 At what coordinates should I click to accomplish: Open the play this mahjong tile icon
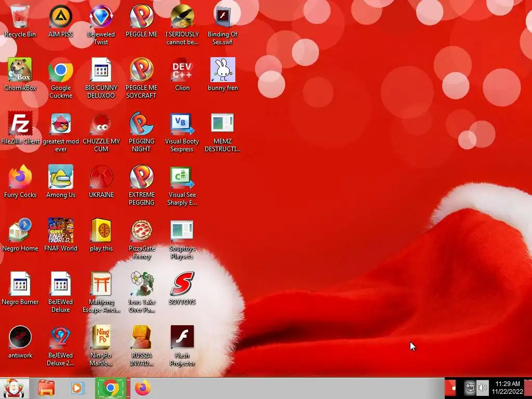pyautogui.click(x=101, y=235)
